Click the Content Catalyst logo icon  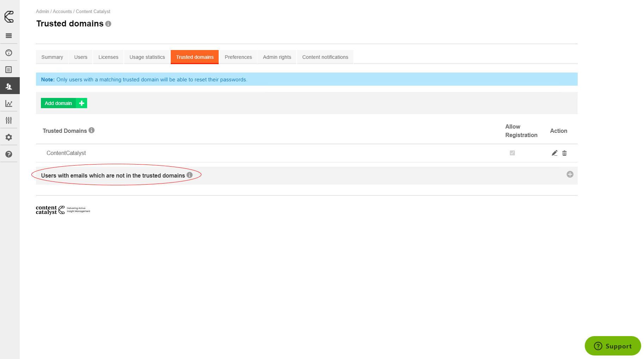click(9, 17)
